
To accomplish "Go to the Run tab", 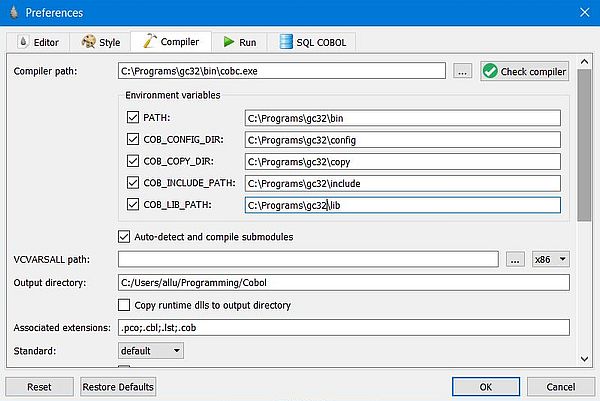I will 240,42.
